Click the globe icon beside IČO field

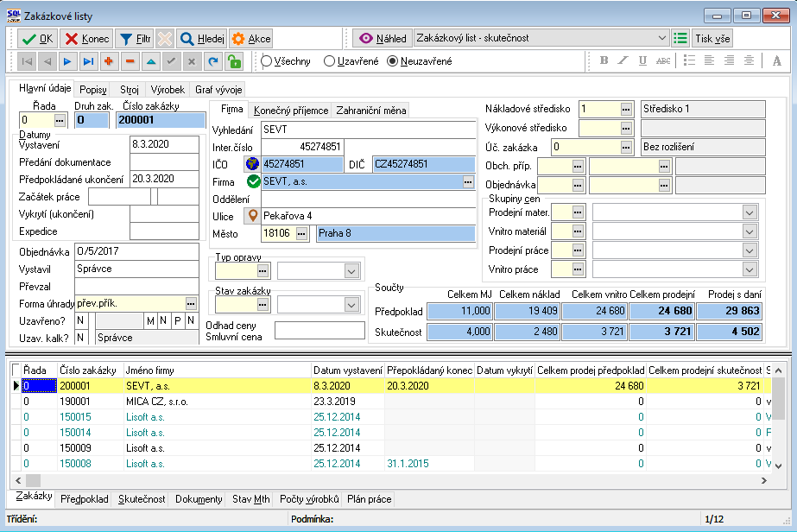click(252, 163)
